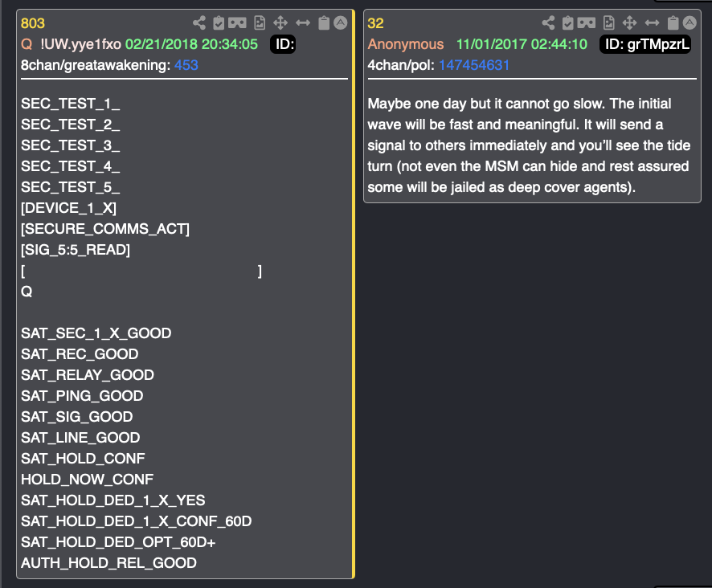
Task: Click line SEC_TEST_3_
Action: click(x=71, y=145)
